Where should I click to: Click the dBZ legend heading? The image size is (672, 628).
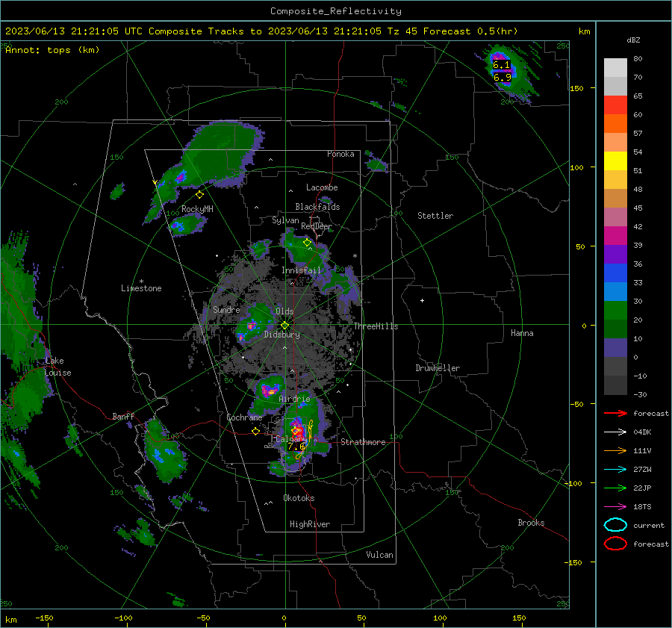pos(633,40)
